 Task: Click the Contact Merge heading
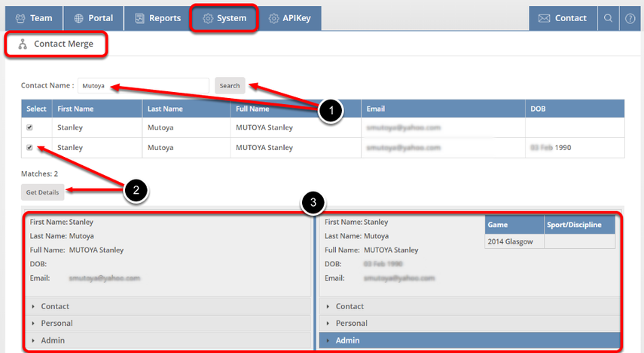(x=64, y=44)
